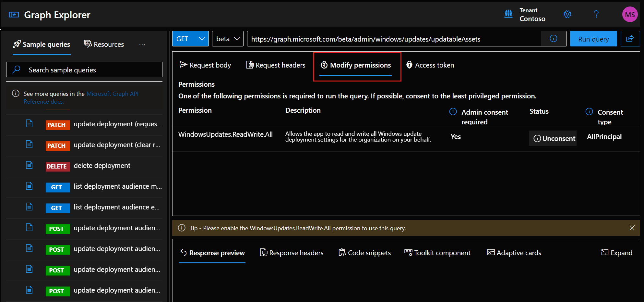The width and height of the screenshot is (644, 302).
Task: Open the Resources tab
Action: (104, 44)
